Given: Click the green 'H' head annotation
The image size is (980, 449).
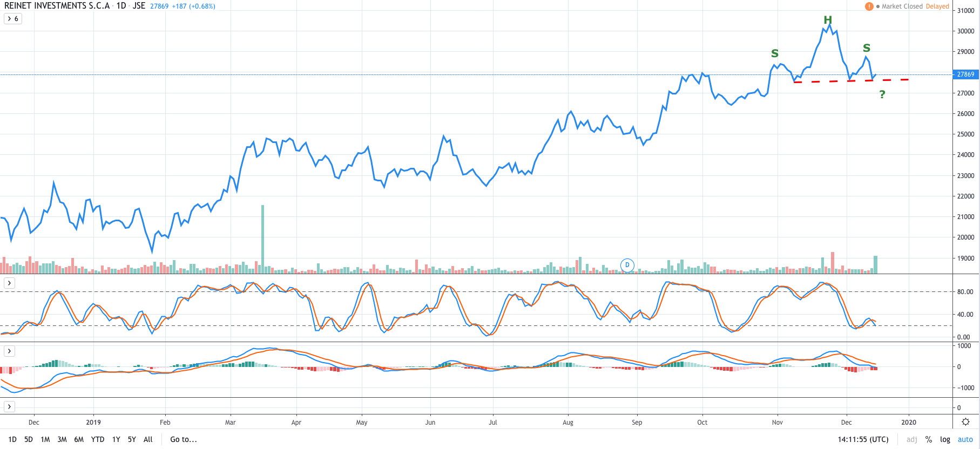Looking at the screenshot, I should [828, 21].
